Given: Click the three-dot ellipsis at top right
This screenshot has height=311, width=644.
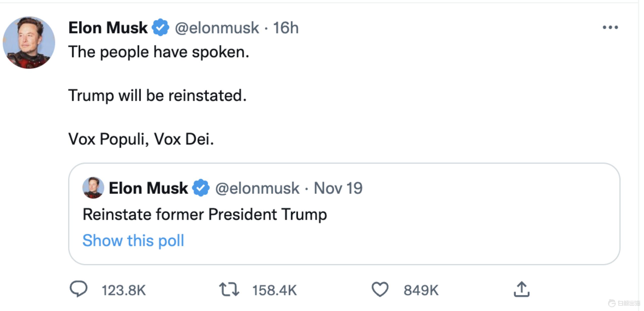Looking at the screenshot, I should [x=611, y=28].
